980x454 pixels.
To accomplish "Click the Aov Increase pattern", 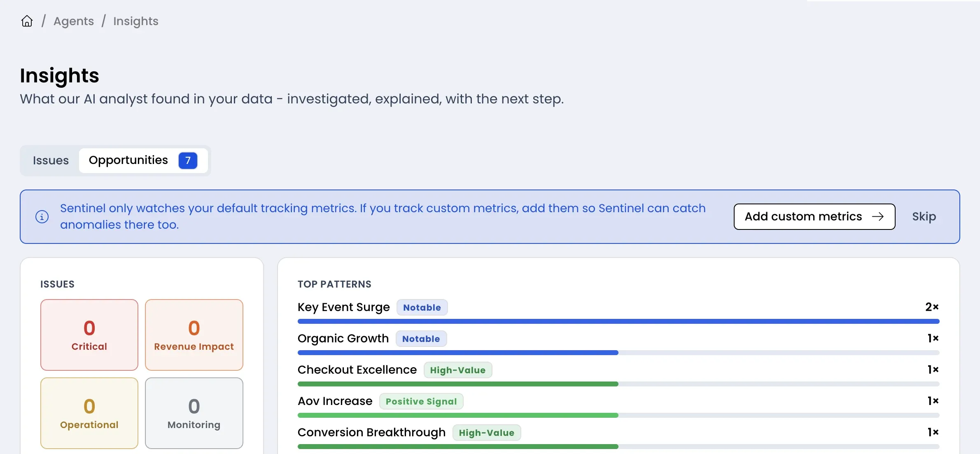I will click(x=335, y=401).
